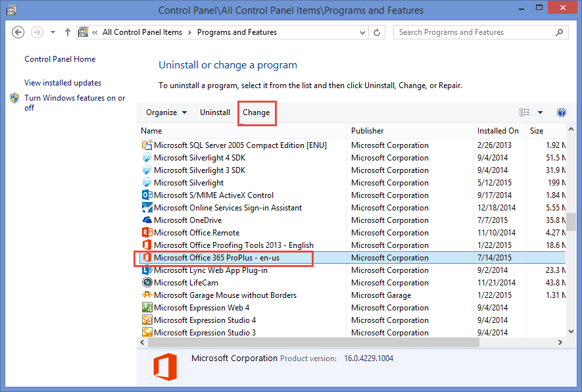Click the Uninstall button
The width and height of the screenshot is (582, 392).
click(x=215, y=112)
